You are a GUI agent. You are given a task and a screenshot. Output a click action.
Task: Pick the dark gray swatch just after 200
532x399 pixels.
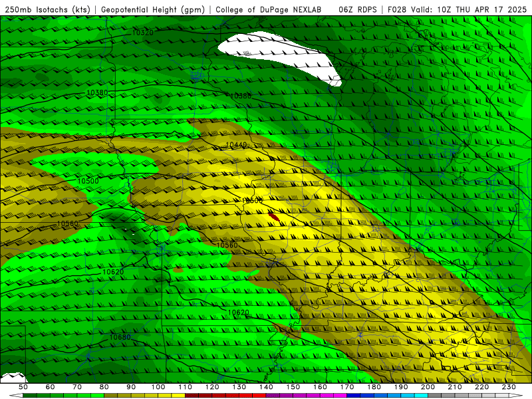(435, 396)
